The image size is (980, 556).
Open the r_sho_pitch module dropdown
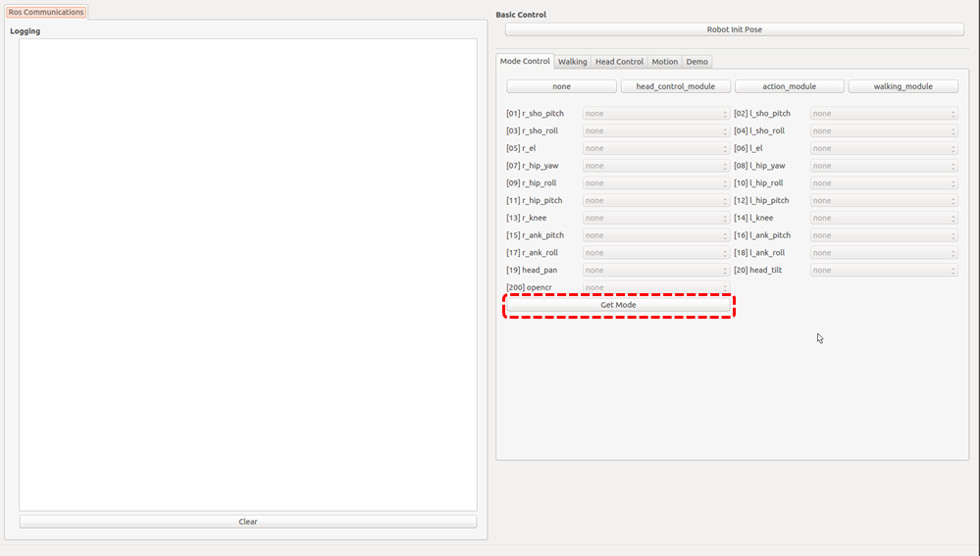pyautogui.click(x=656, y=114)
